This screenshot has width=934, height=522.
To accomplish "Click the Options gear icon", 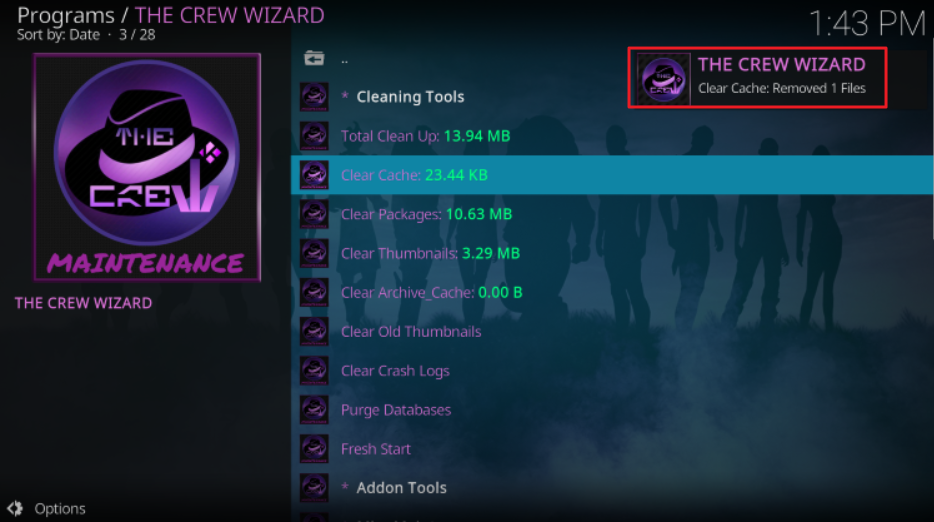I will click(x=15, y=508).
